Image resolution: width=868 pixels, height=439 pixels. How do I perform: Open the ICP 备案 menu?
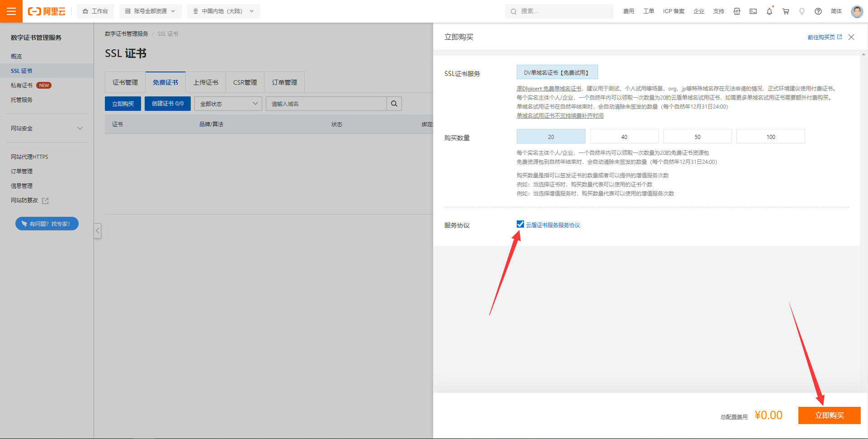[x=674, y=11]
